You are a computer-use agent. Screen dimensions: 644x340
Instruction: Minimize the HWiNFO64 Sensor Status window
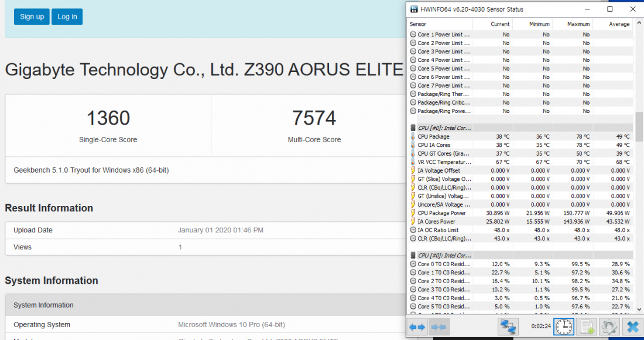pos(587,9)
